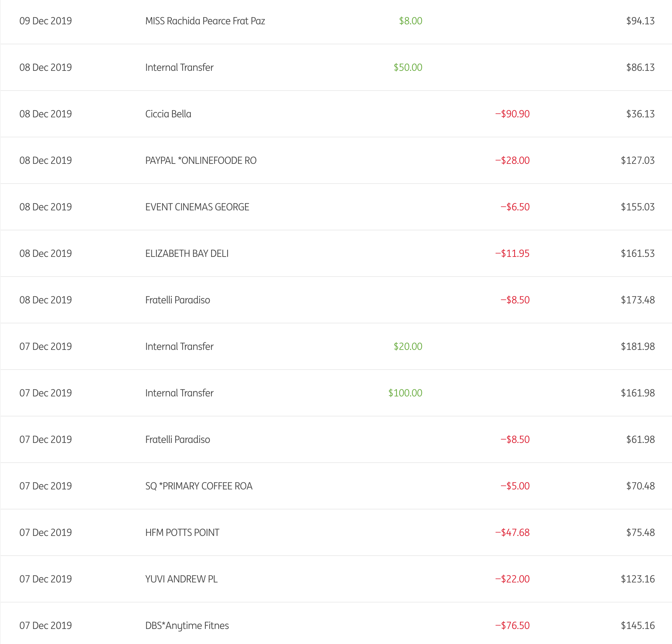Click the $20.00 credit amount

tap(408, 347)
